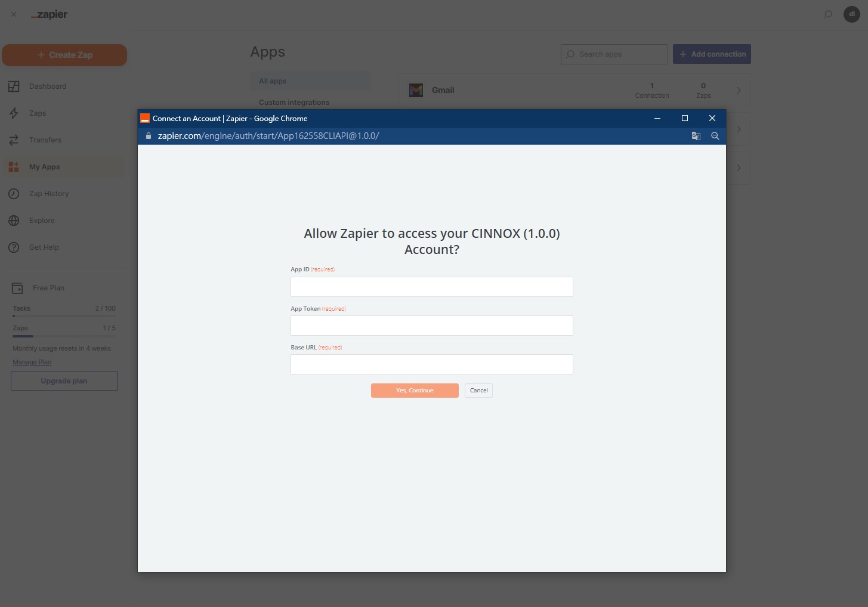The image size is (868, 607).
Task: Open the search magnifier in top bar
Action: click(x=828, y=14)
